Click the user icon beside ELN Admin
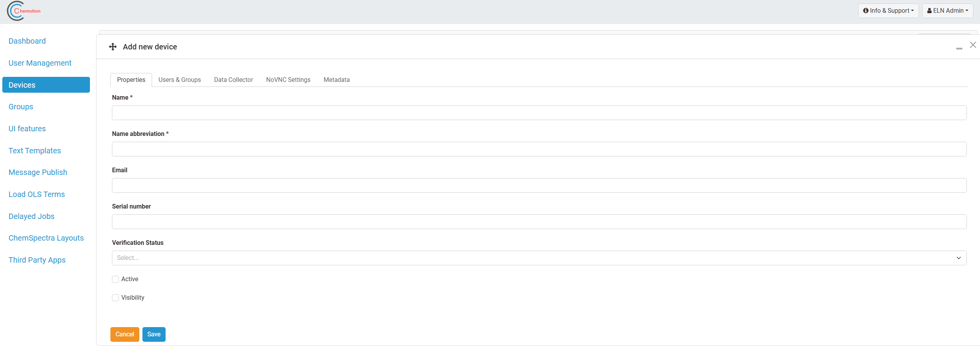This screenshot has height=358, width=980. [x=930, y=10]
